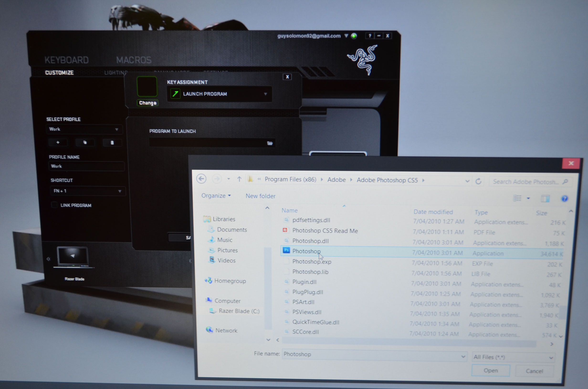Click the up one level arrow
588x389 pixels.
(x=239, y=179)
